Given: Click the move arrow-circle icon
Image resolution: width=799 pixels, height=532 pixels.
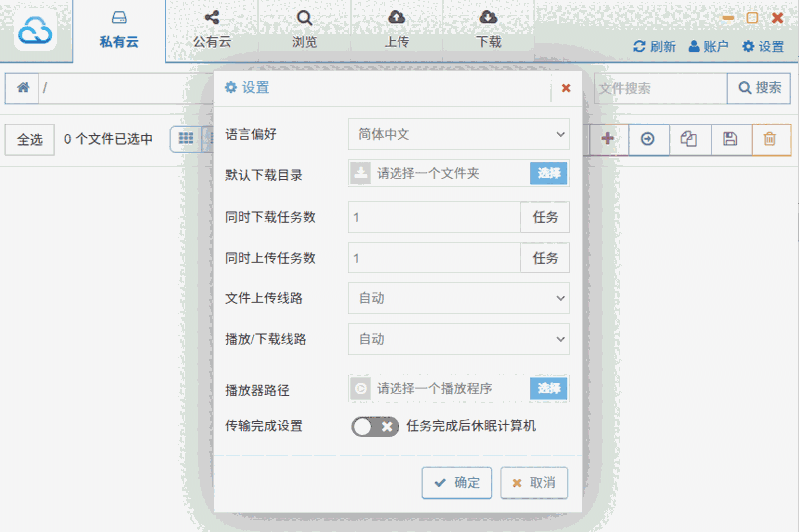Looking at the screenshot, I should tap(648, 139).
